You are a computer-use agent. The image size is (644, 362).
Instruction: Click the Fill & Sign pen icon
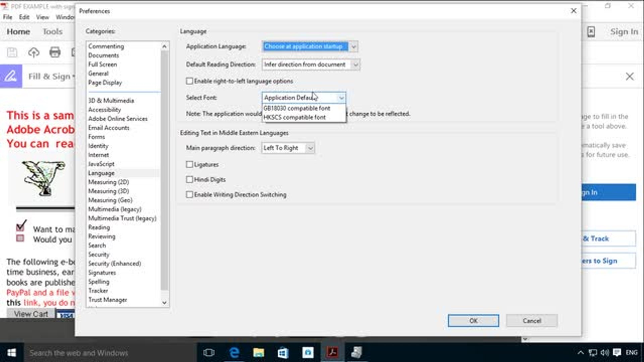[x=11, y=76]
